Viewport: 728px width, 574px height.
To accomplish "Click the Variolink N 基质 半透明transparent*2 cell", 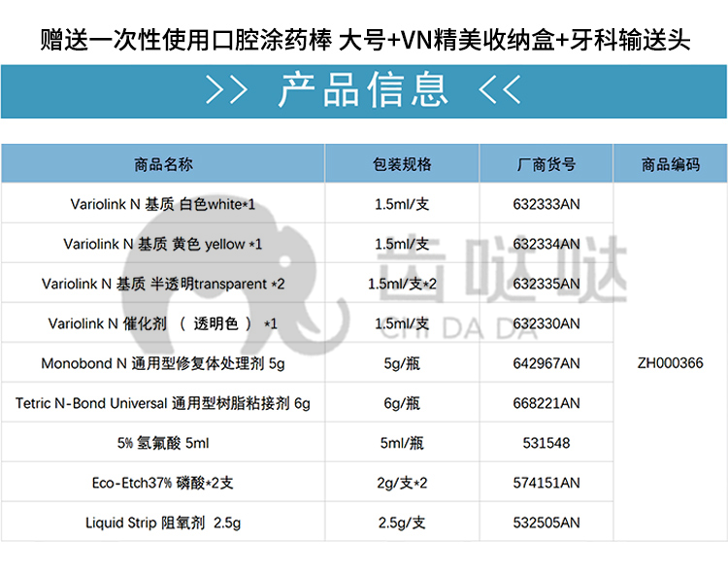I will coord(163,284).
